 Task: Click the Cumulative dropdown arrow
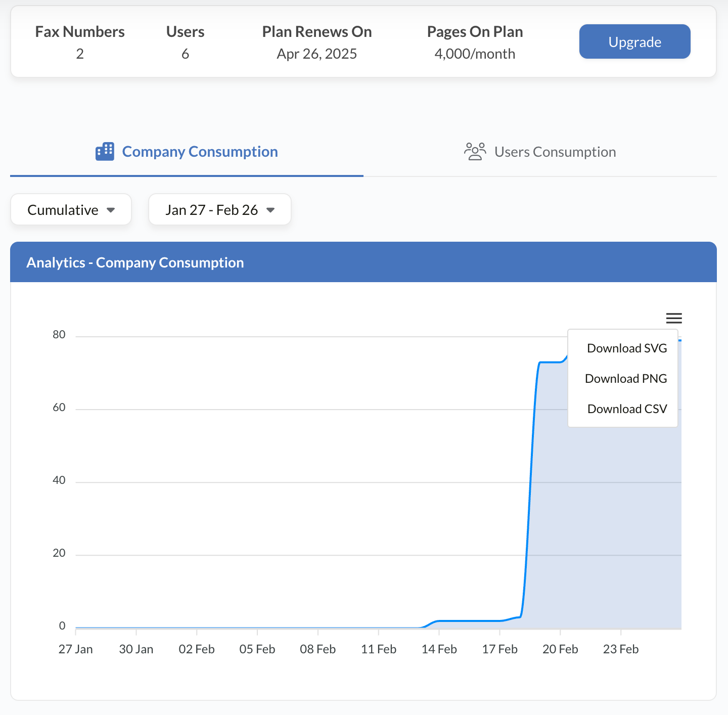tap(111, 210)
